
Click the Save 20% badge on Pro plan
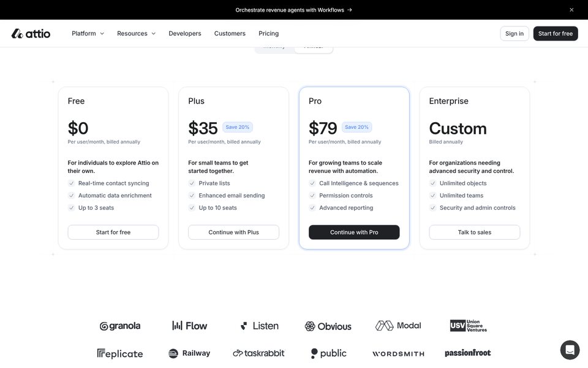(356, 127)
